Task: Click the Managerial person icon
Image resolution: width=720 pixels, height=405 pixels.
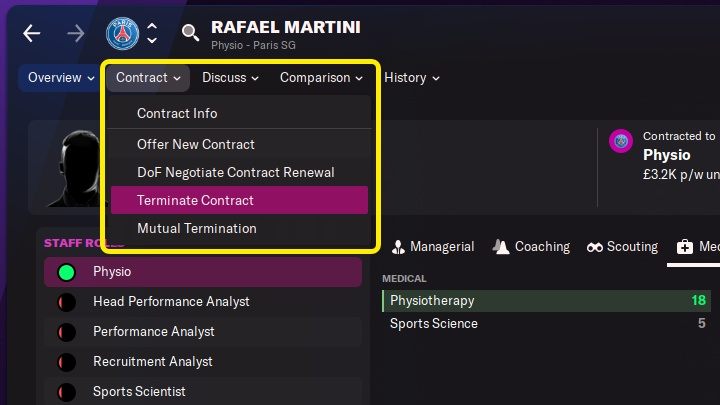Action: (x=398, y=247)
